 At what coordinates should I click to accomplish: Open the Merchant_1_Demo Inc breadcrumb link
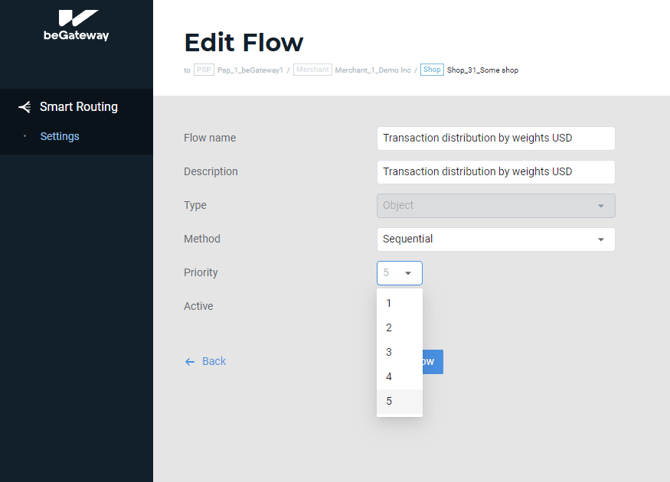(373, 70)
